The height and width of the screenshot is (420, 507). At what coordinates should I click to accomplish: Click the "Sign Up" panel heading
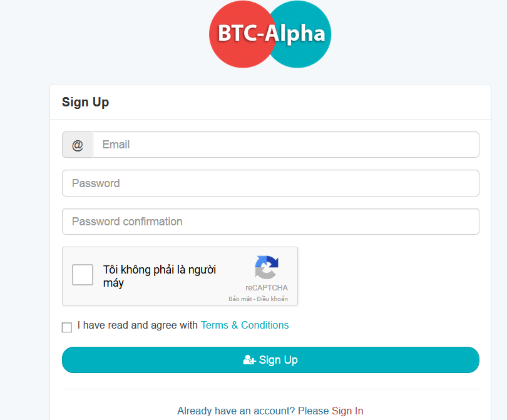(85, 102)
